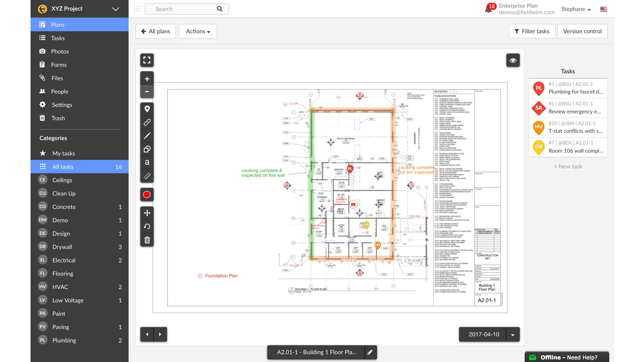Open Settings in the sidebar
This screenshot has height=362, width=644.
pyautogui.click(x=79, y=105)
